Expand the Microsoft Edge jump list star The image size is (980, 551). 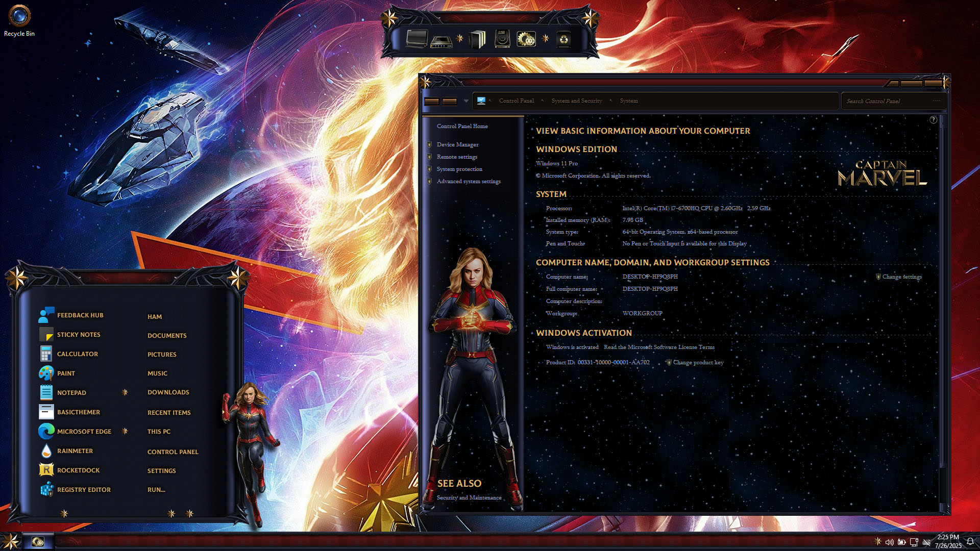125,431
